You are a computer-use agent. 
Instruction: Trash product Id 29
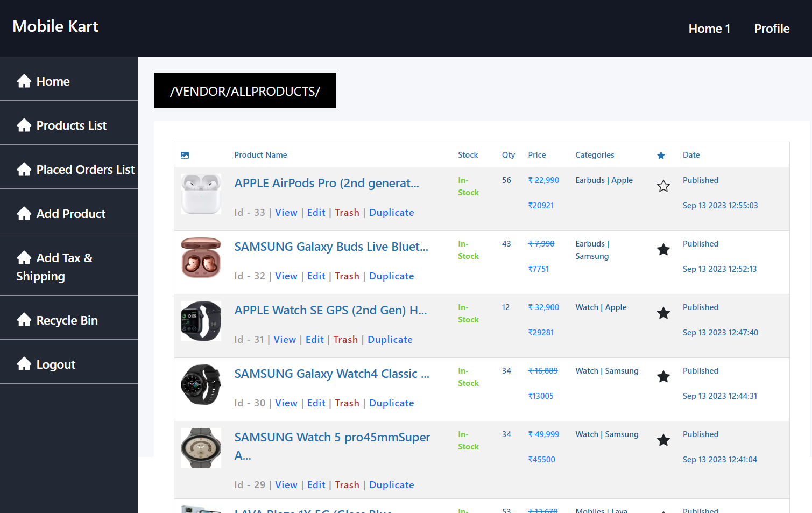(x=347, y=485)
